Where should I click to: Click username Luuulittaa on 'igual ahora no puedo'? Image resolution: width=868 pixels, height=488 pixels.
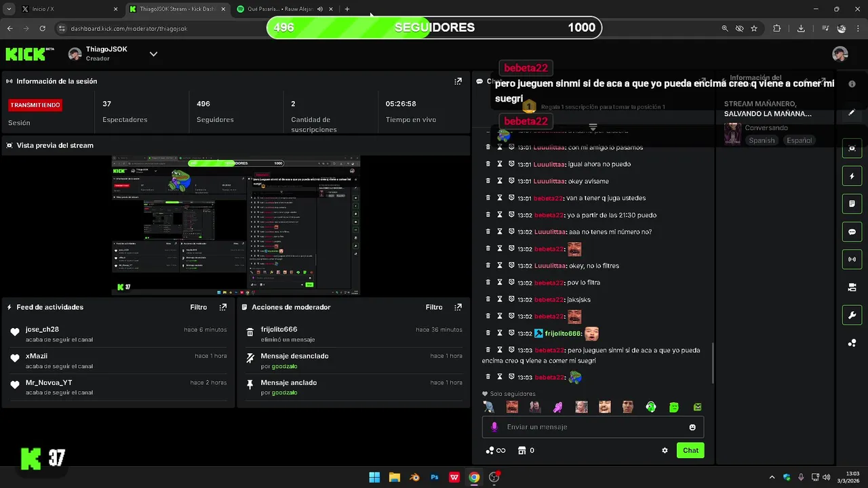coord(549,164)
